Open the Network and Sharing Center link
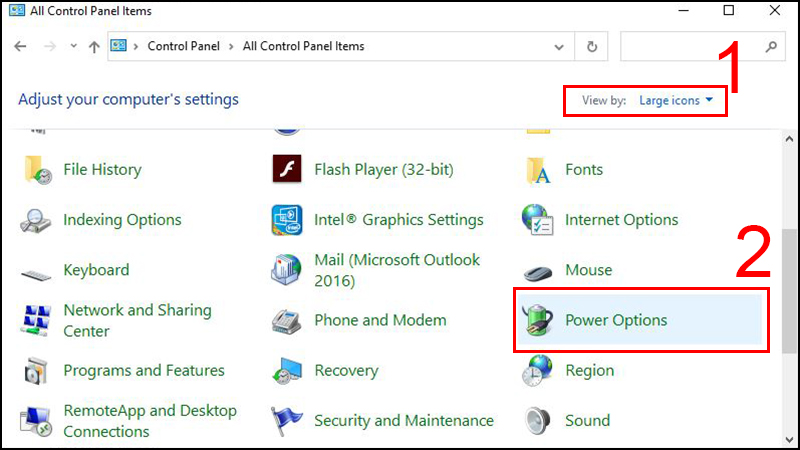Image resolution: width=800 pixels, height=450 pixels. (x=137, y=320)
